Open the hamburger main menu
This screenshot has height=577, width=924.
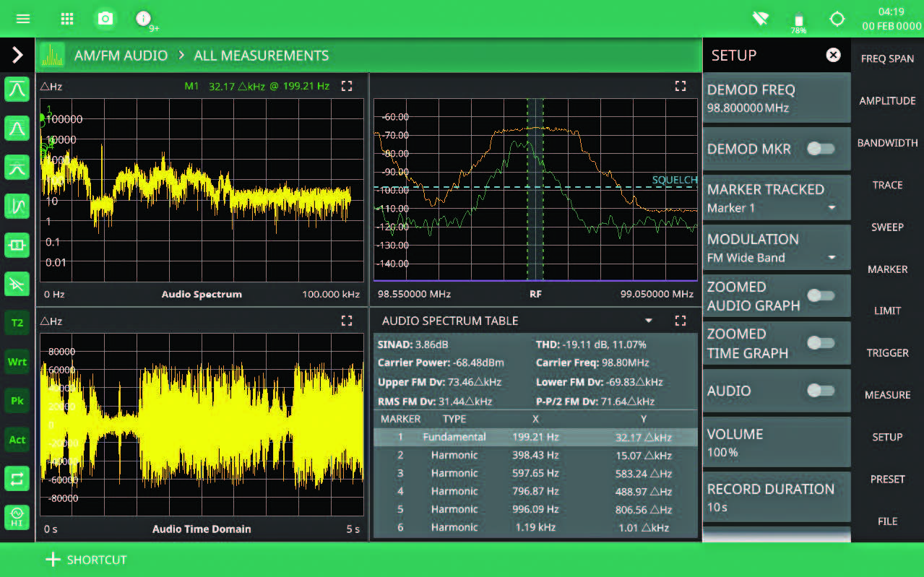(x=23, y=19)
